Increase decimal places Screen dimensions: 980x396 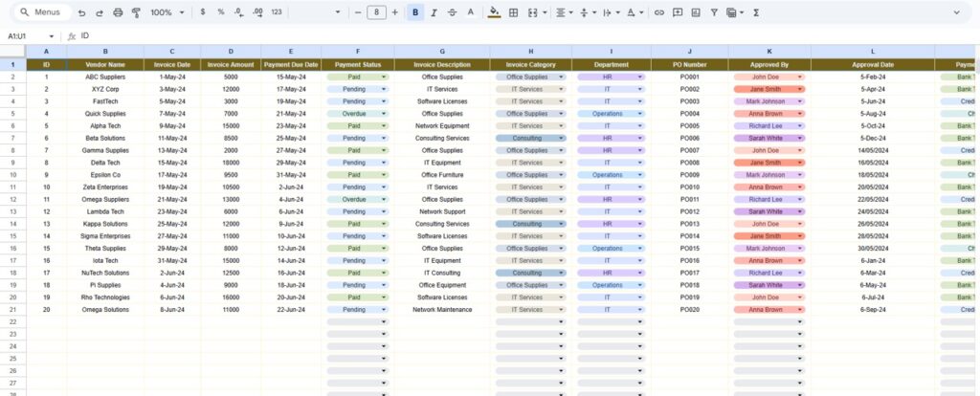(x=257, y=12)
